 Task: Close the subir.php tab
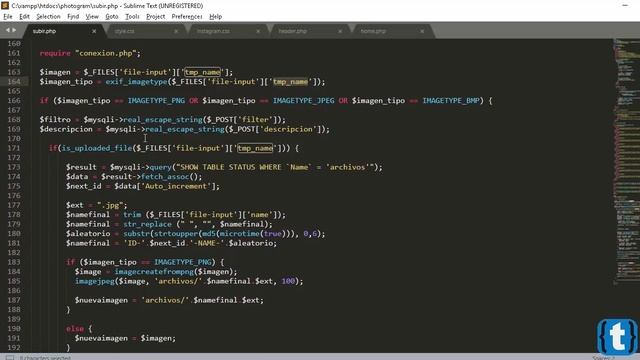coord(94,31)
